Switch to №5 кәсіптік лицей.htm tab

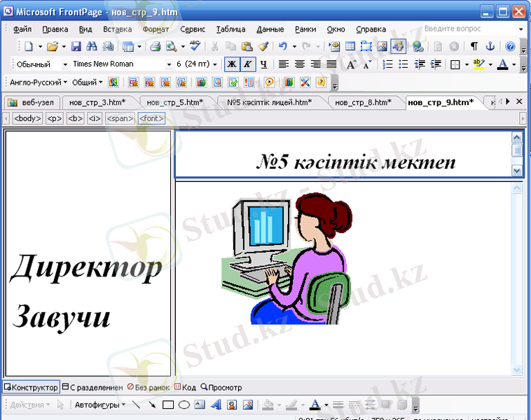click(269, 102)
